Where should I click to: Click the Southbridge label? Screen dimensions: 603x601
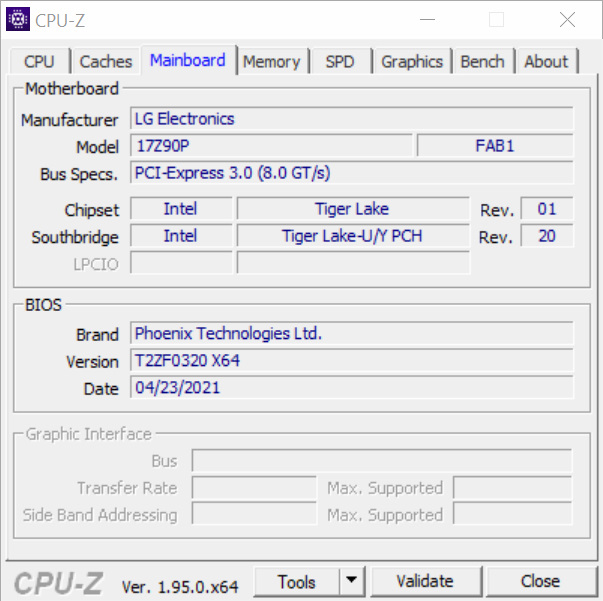tap(75, 237)
